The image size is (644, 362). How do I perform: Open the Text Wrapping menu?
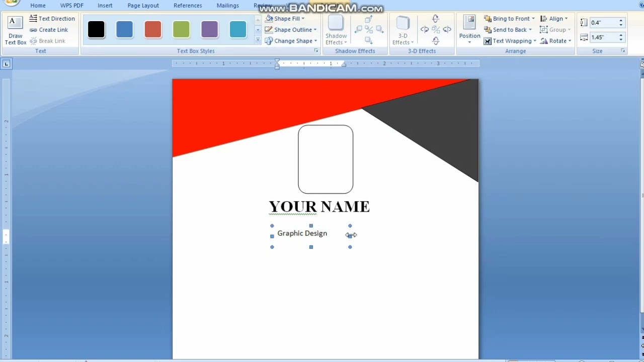tap(510, 41)
